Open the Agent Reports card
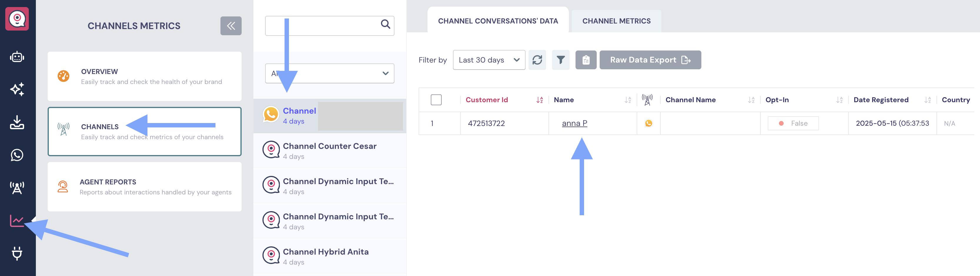The image size is (980, 276). (145, 187)
